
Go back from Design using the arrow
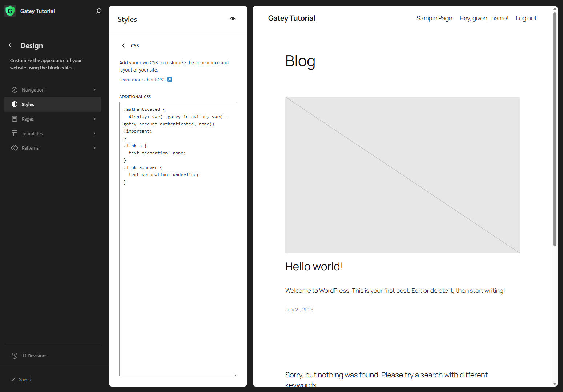(x=10, y=45)
